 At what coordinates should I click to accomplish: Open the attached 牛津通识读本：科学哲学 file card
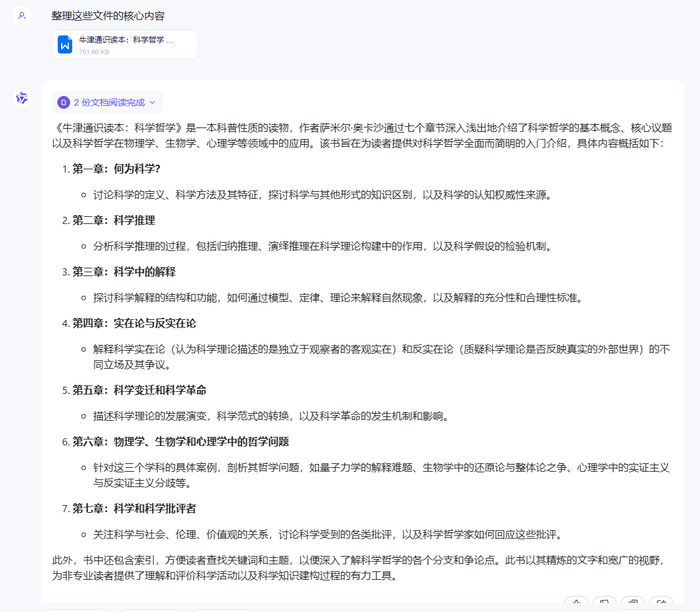coord(125,45)
